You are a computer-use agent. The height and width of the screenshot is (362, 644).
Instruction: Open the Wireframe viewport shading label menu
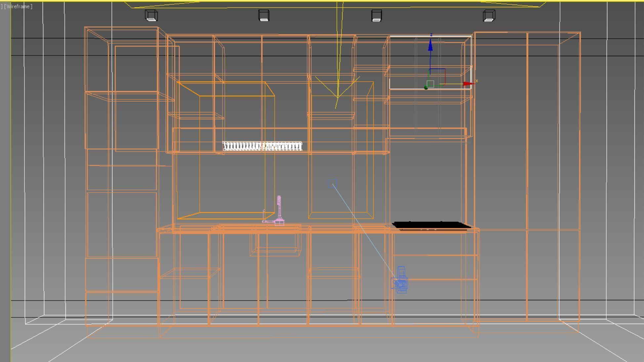point(18,6)
